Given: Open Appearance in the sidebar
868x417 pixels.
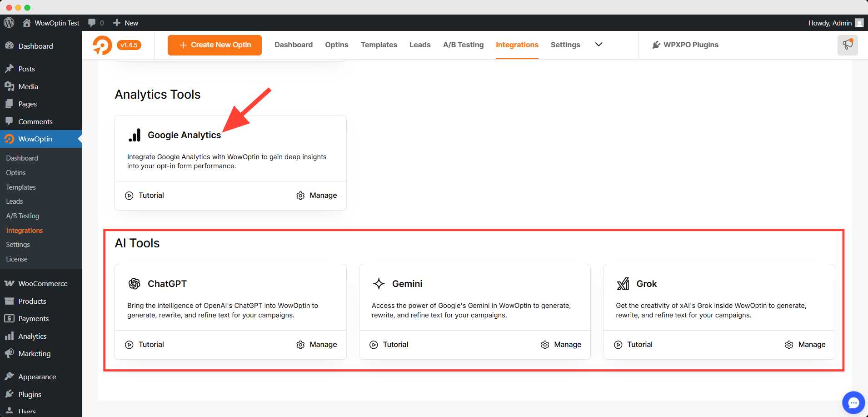Looking at the screenshot, I should (x=41, y=377).
